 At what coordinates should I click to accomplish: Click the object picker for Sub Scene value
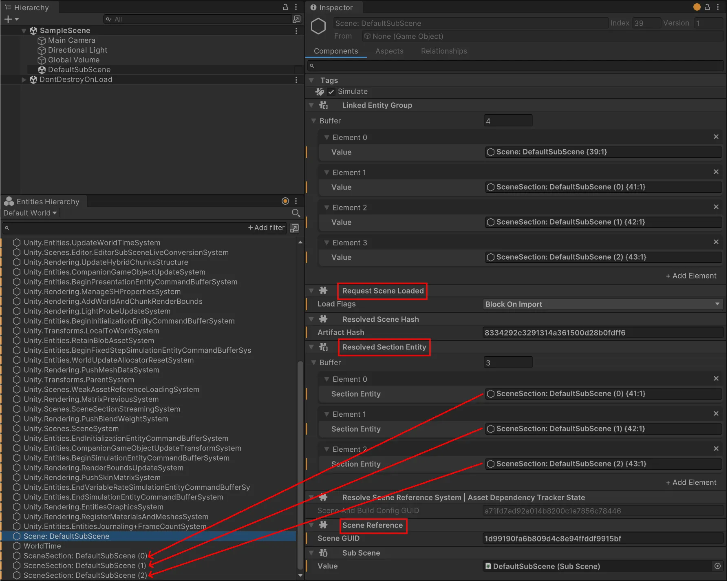click(717, 566)
